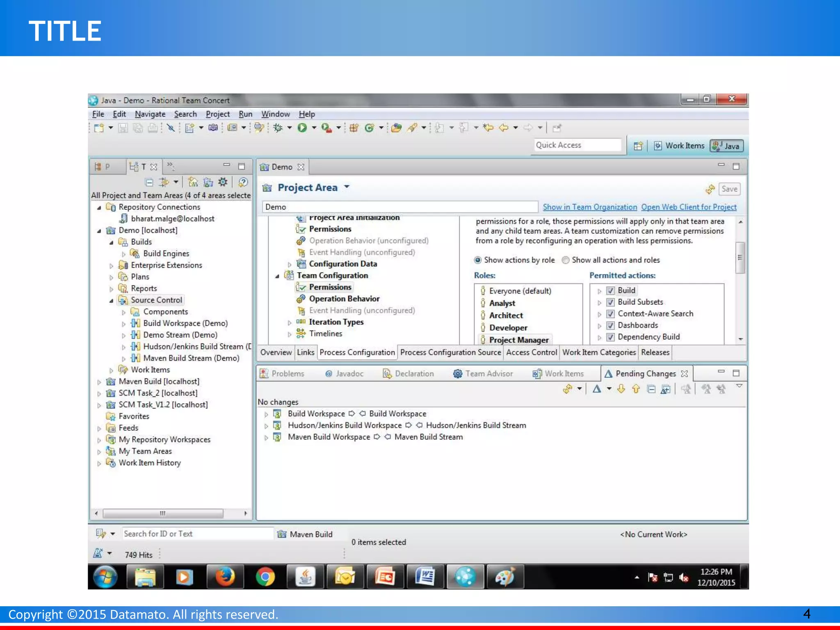840x630 pixels.
Task: Click the Show in Team Organization link
Action: click(x=589, y=207)
